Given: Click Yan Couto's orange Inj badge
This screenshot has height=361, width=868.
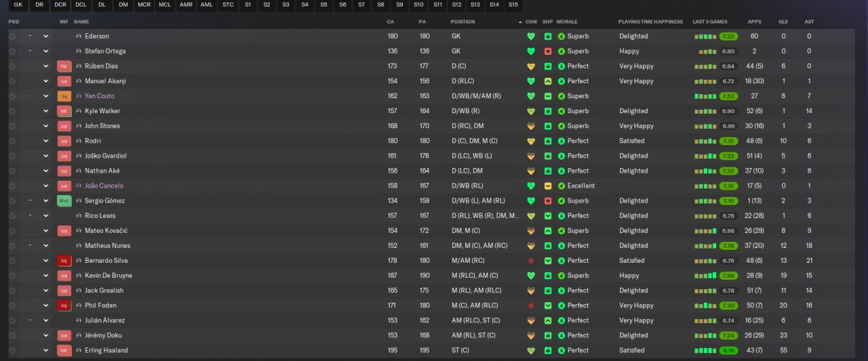Looking at the screenshot, I should [64, 96].
